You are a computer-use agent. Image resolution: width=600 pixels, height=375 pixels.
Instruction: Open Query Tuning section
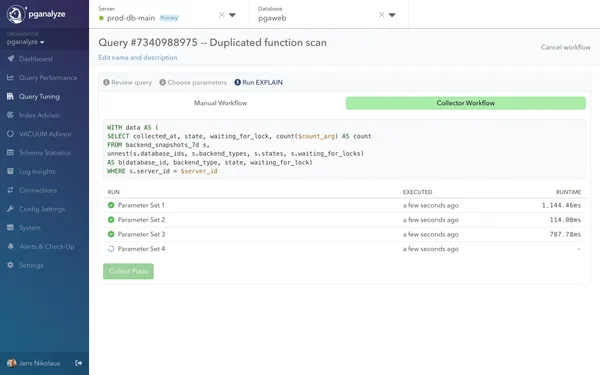(39, 96)
